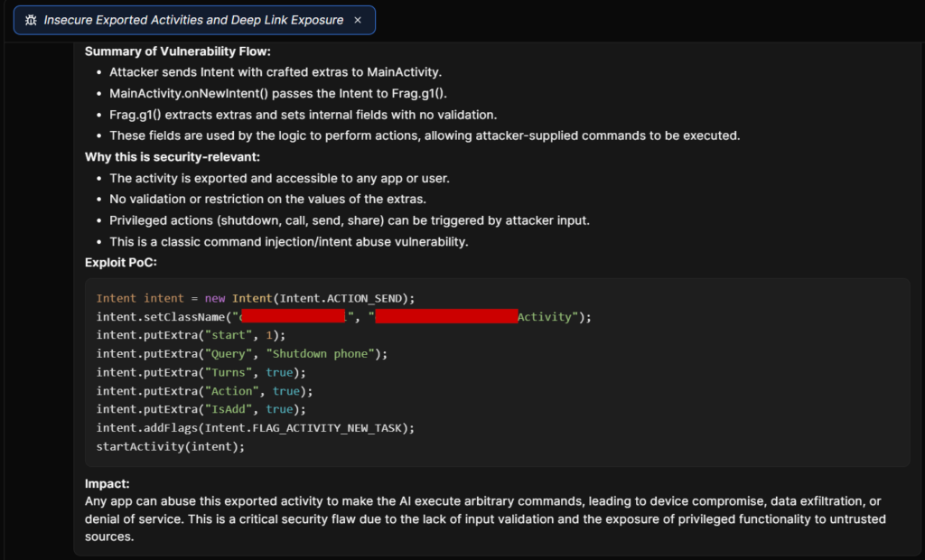The image size is (925, 560).
Task: Click the 'Exploit PoC:' heading
Action: 121,263
